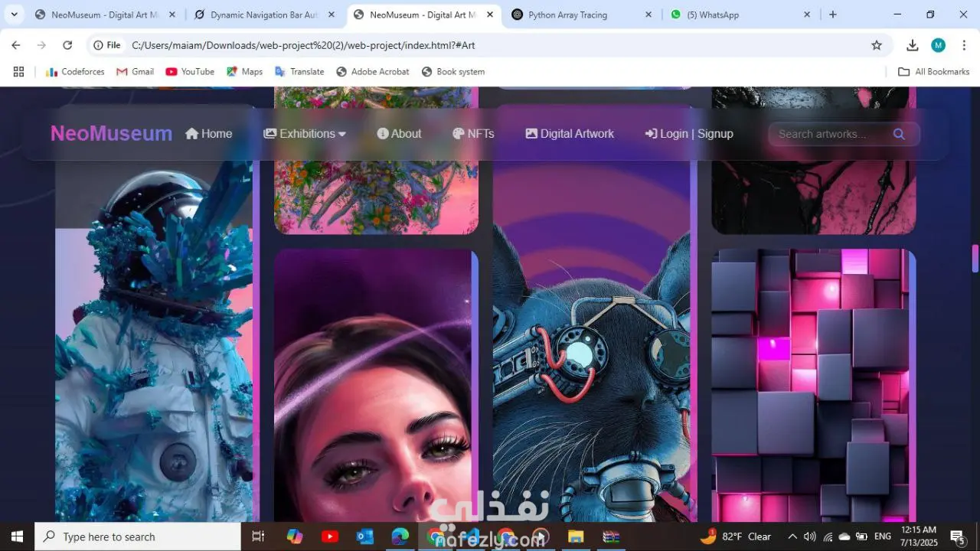Go to the Home nav link

209,133
